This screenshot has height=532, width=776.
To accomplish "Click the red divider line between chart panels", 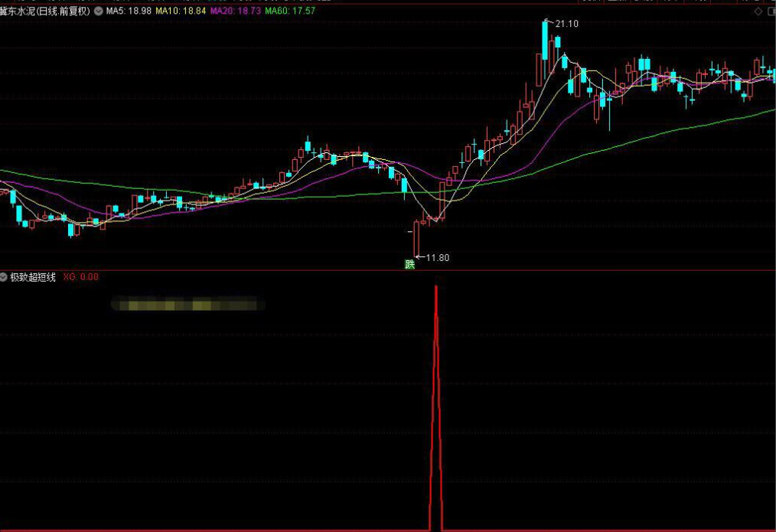I will [383, 270].
